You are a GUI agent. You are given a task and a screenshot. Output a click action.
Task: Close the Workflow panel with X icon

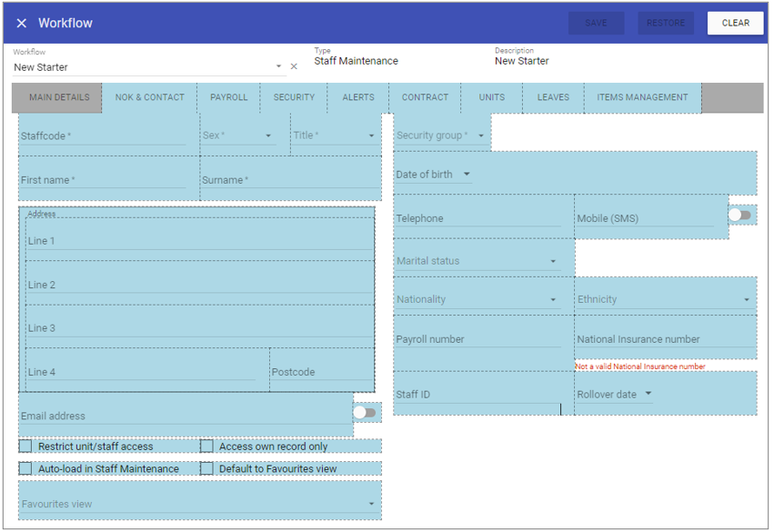pyautogui.click(x=22, y=24)
